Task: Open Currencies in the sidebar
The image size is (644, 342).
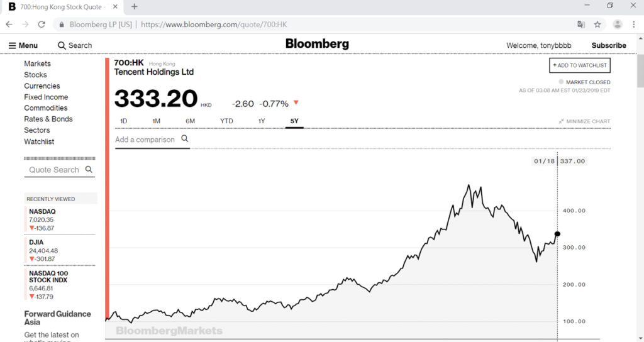Action: (42, 85)
